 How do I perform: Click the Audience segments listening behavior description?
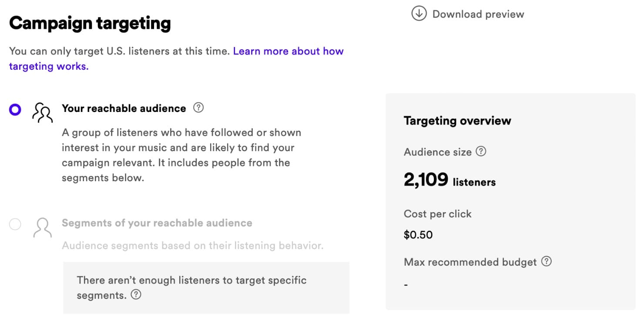[x=192, y=246]
